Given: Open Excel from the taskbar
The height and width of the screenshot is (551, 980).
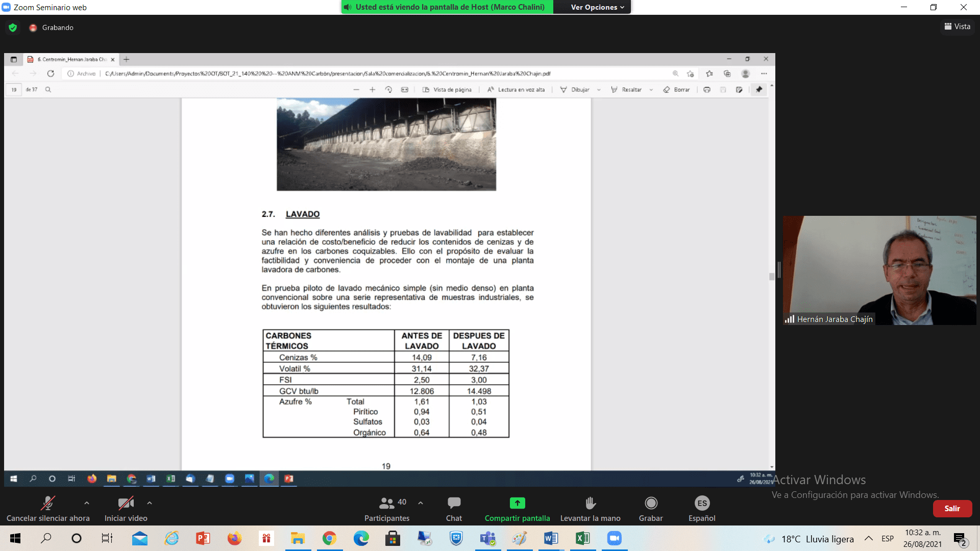Looking at the screenshot, I should [582, 538].
